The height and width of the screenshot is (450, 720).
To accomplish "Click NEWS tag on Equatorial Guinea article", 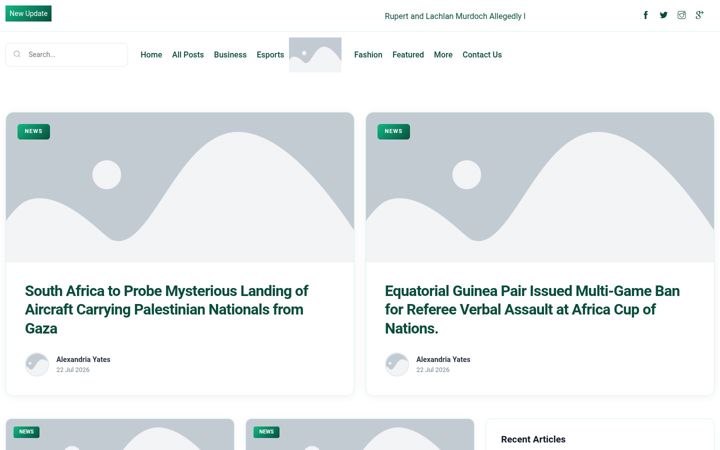I will [x=394, y=131].
